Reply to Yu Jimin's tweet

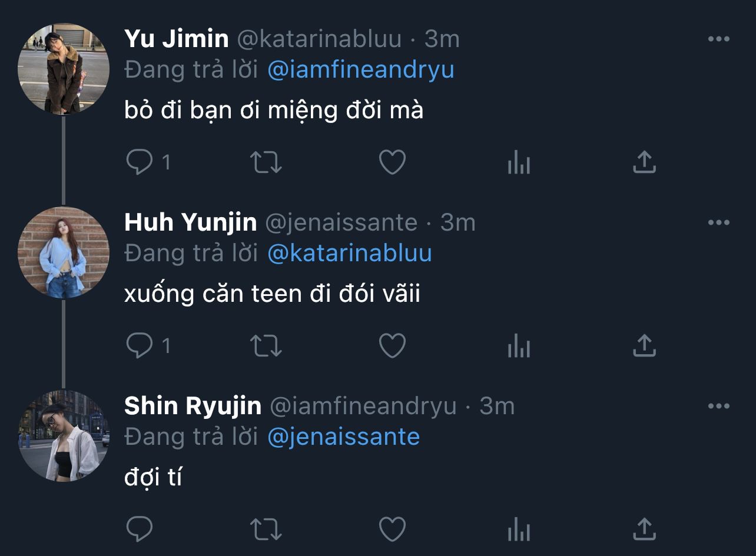140,162
